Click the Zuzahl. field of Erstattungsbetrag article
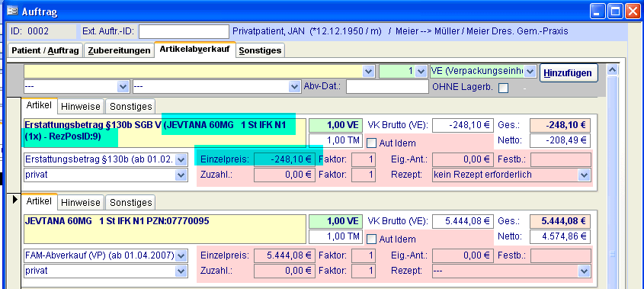Viewport: 644px width, 289px height. pyautogui.click(x=284, y=175)
